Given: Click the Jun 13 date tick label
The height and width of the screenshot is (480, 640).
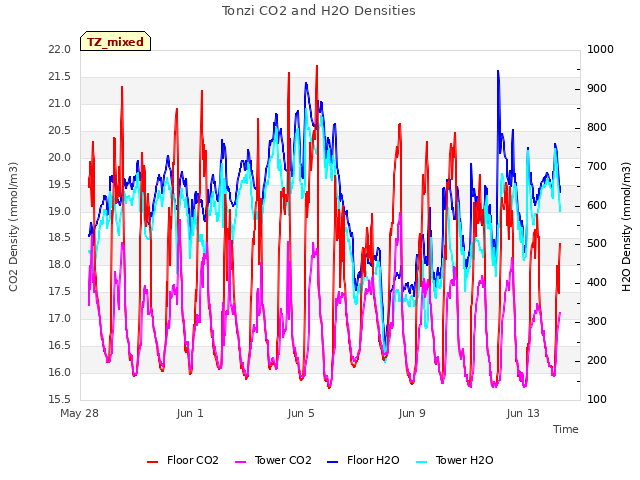Looking at the screenshot, I should tap(523, 413).
